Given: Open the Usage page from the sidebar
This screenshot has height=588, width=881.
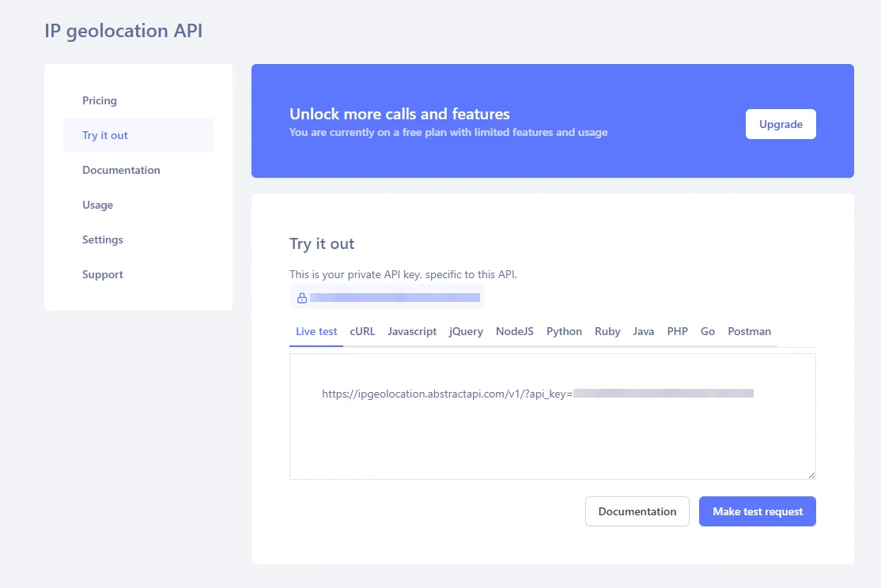Looking at the screenshot, I should pyautogui.click(x=97, y=205).
